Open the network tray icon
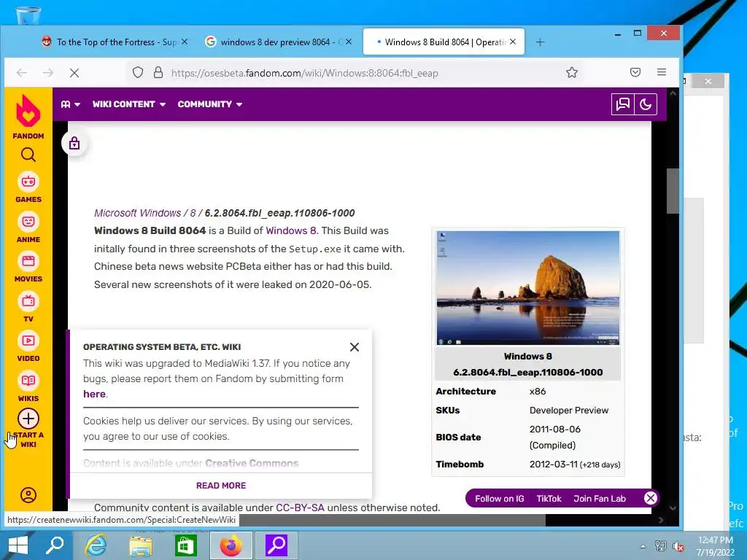 click(x=661, y=546)
